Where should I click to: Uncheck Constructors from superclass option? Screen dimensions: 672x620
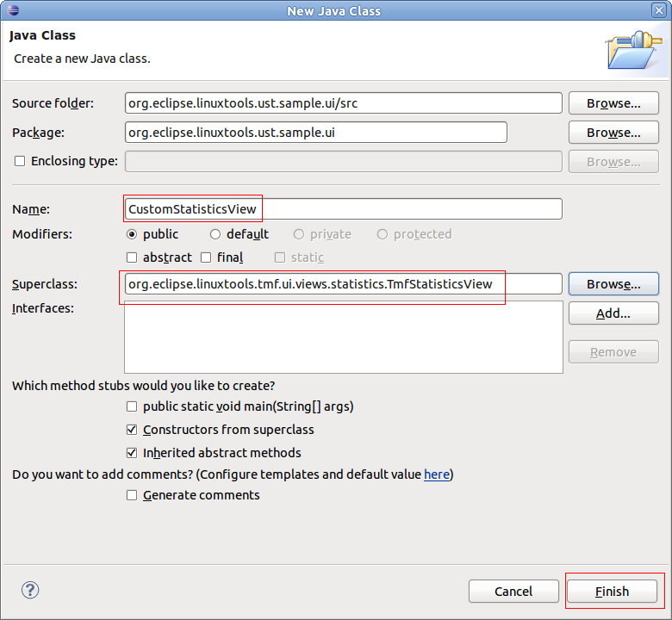coord(132,430)
